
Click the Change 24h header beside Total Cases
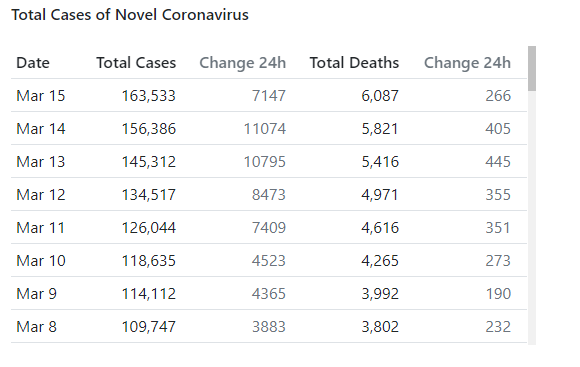[243, 63]
